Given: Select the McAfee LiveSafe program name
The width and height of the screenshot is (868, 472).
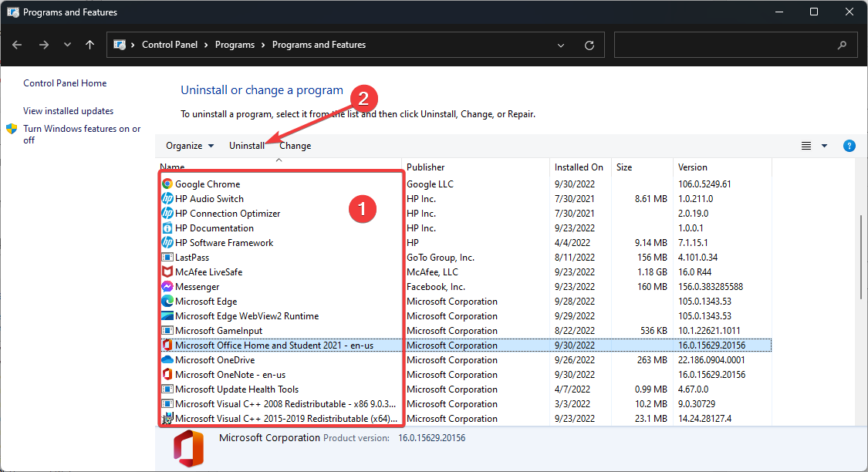Looking at the screenshot, I should 208,271.
